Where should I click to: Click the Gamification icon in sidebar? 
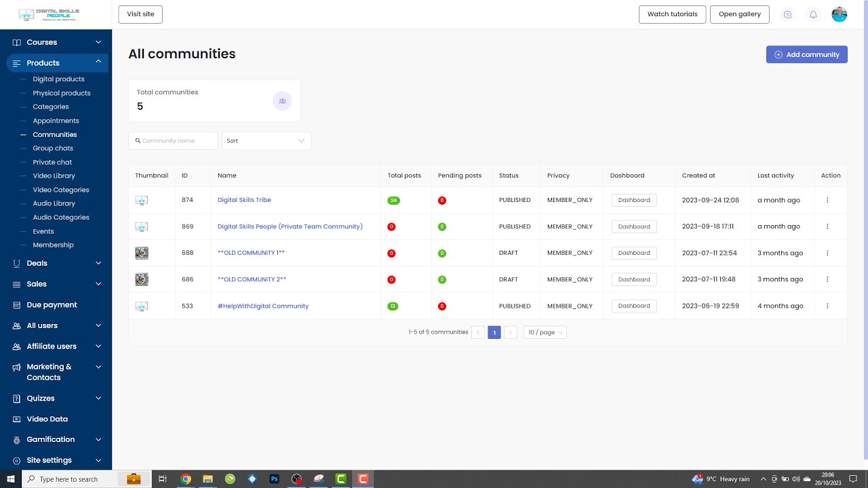pyautogui.click(x=17, y=439)
